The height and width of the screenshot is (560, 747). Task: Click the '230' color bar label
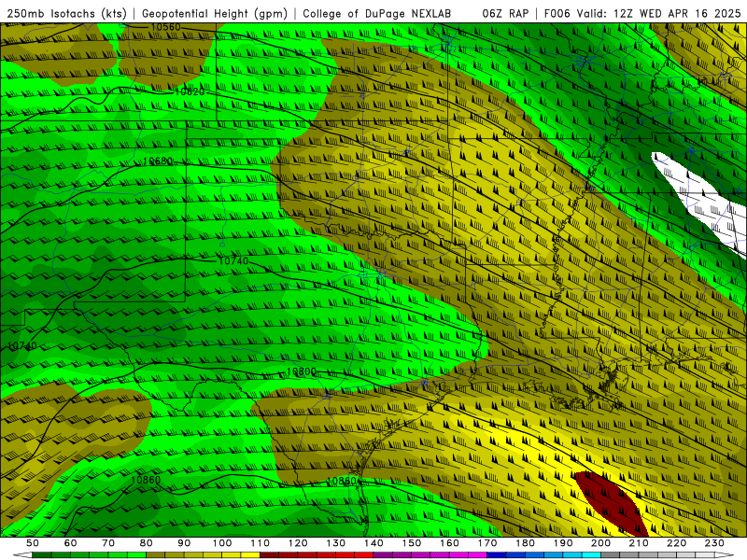coord(714,543)
